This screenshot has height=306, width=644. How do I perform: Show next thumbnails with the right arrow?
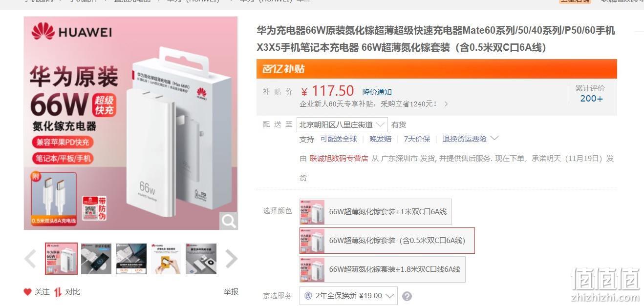[231, 259]
